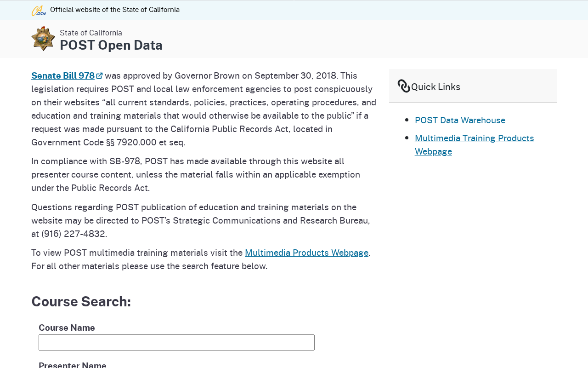Click the Course Name field label
Screen dimensions: 588x368
pyautogui.click(x=67, y=328)
